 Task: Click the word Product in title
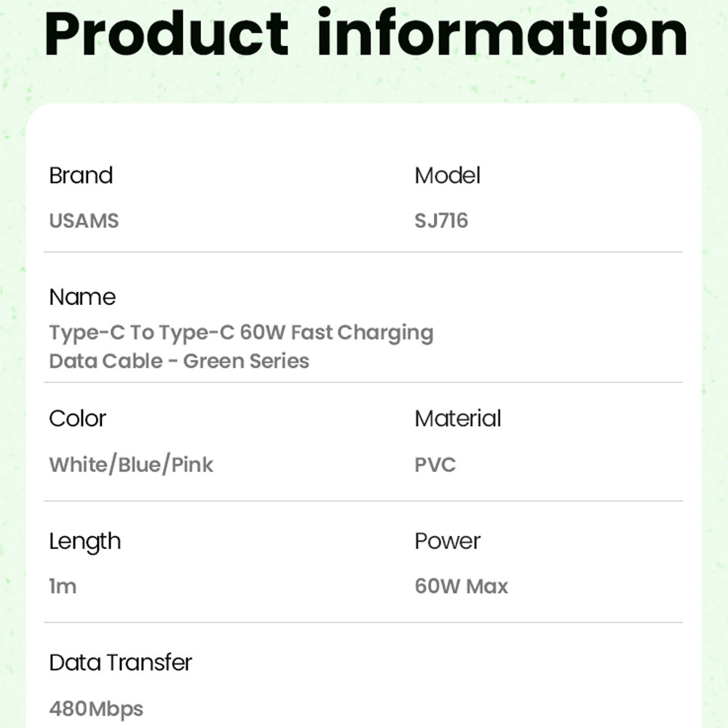(x=166, y=34)
